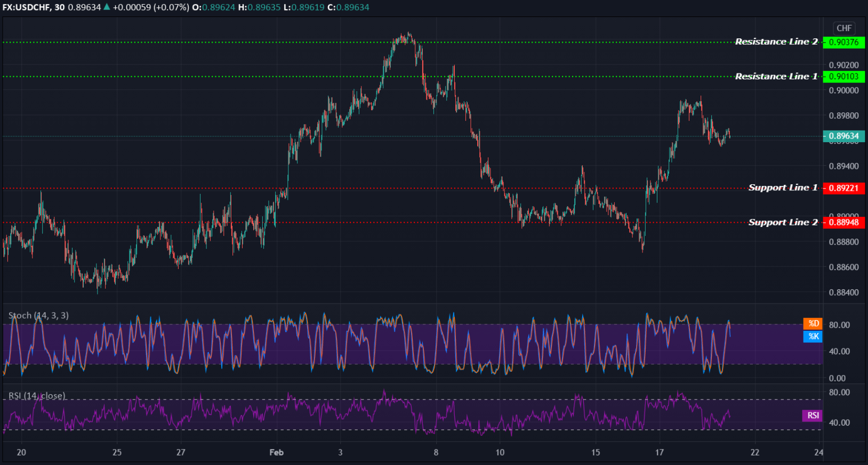Select the Support Line 2 label
Image resolution: width=868 pixels, height=465 pixels.
coord(783,222)
